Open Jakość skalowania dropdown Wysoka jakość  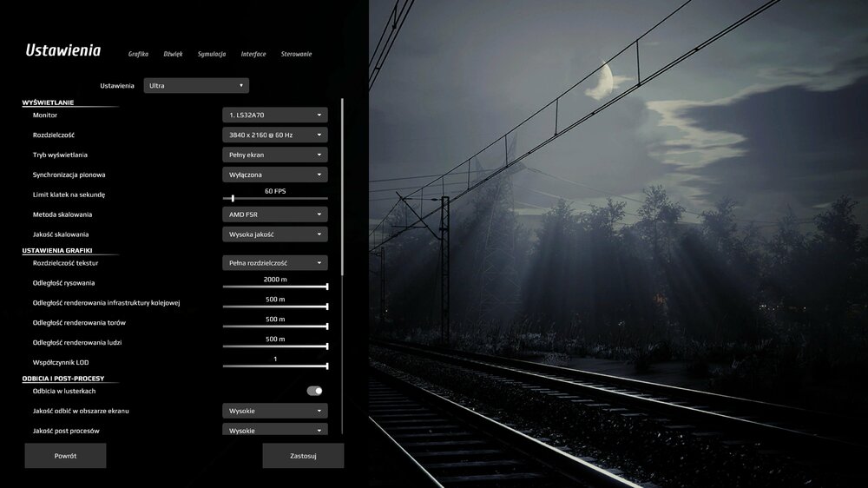point(274,234)
